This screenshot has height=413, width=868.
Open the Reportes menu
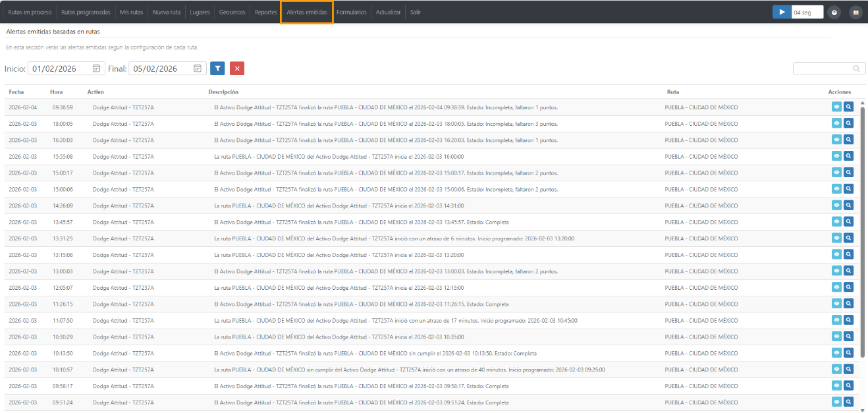pyautogui.click(x=265, y=12)
